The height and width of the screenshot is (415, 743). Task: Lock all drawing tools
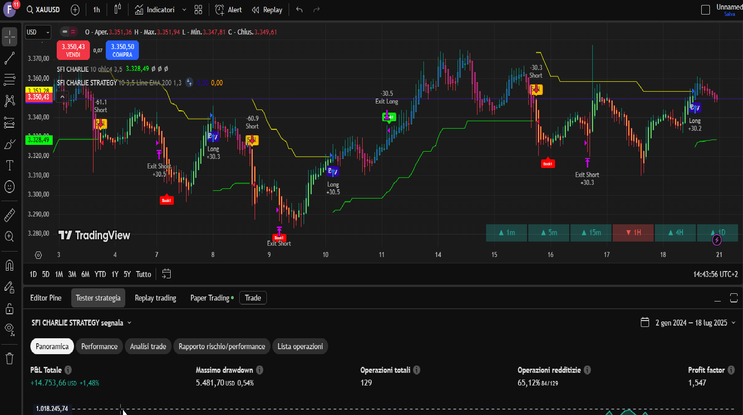[9, 309]
